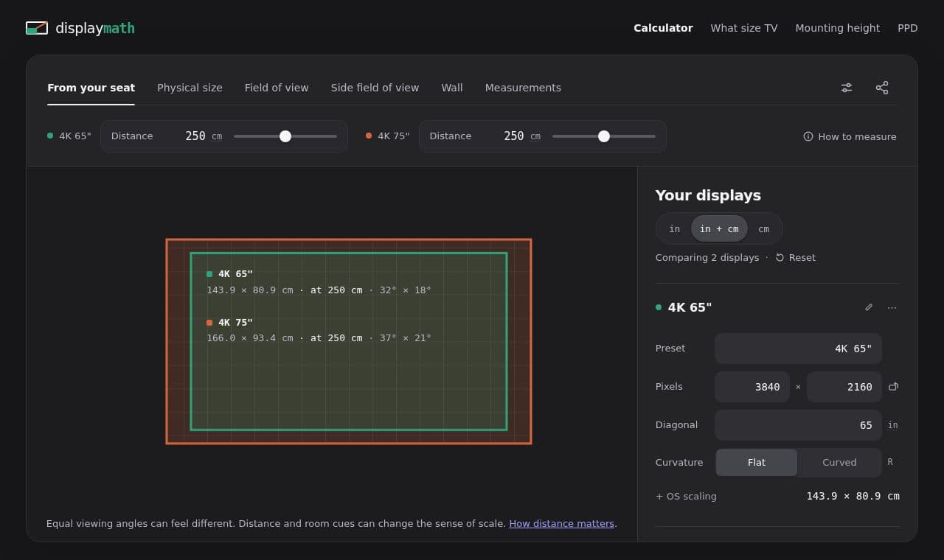Screen dimensions: 944x560
Task: Click the displaymath logo icon
Action: 37,28
